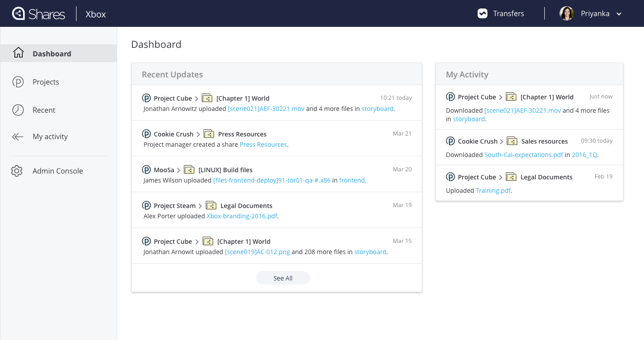Select Projects label in sidebar menu

(x=46, y=82)
